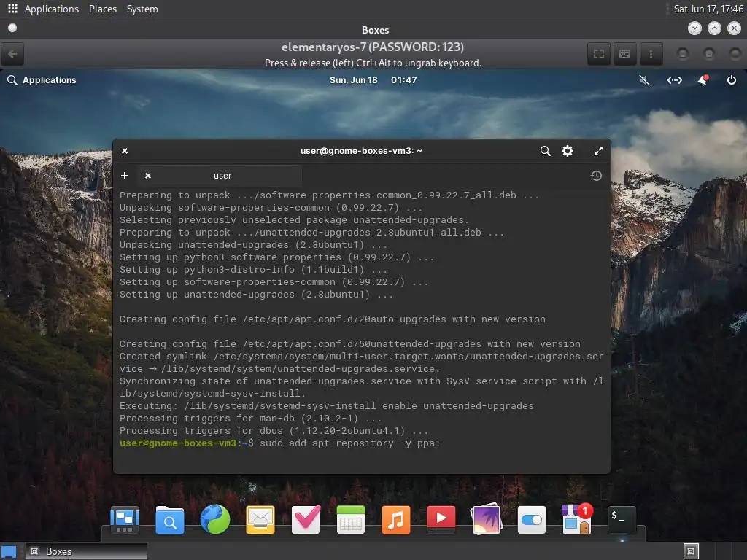This screenshot has height=560, width=747.
Task: Open AppCenter with update badge
Action: (577, 519)
